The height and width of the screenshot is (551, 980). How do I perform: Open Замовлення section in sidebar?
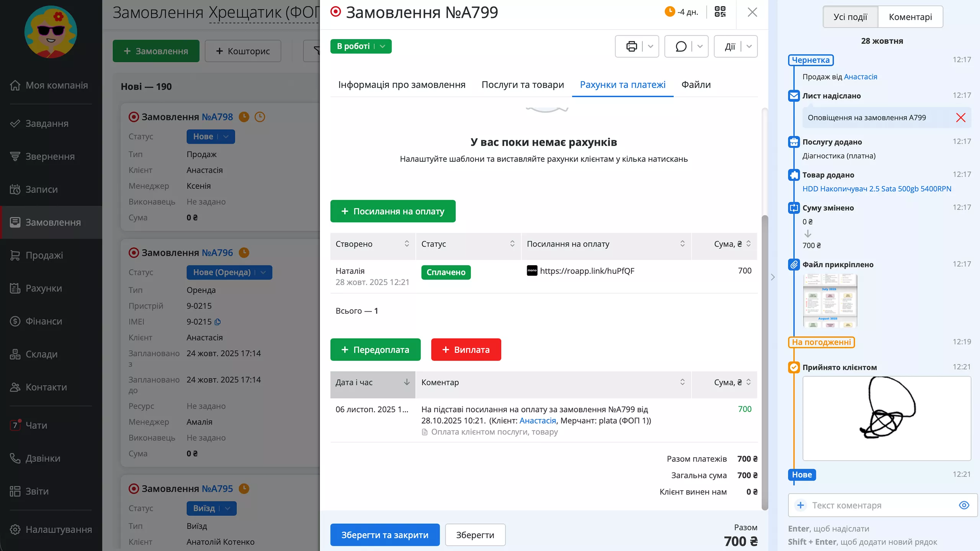[51, 222]
